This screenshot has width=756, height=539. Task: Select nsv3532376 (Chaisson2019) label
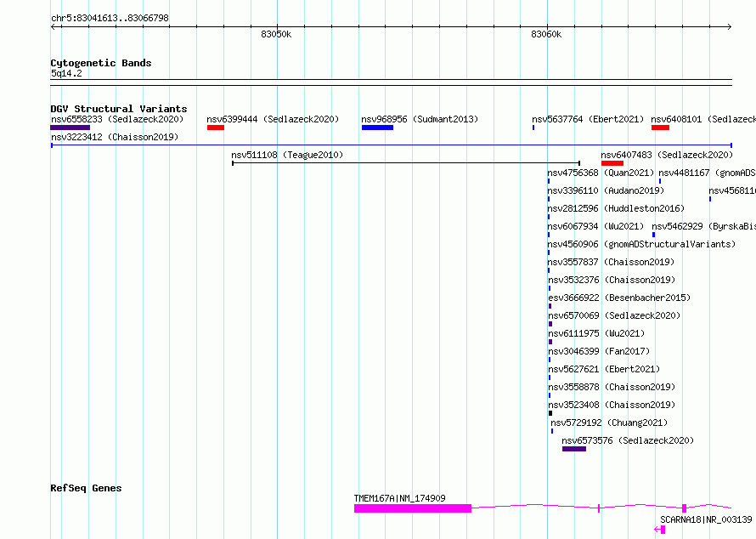pyautogui.click(x=612, y=280)
